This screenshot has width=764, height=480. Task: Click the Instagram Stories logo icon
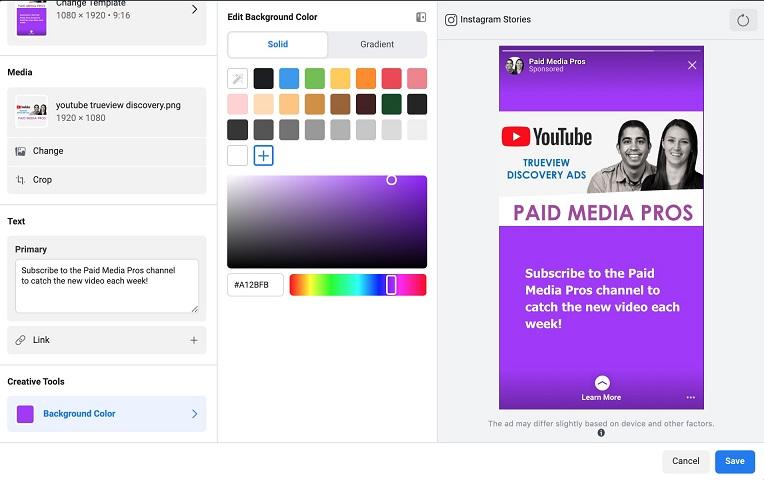coord(451,20)
